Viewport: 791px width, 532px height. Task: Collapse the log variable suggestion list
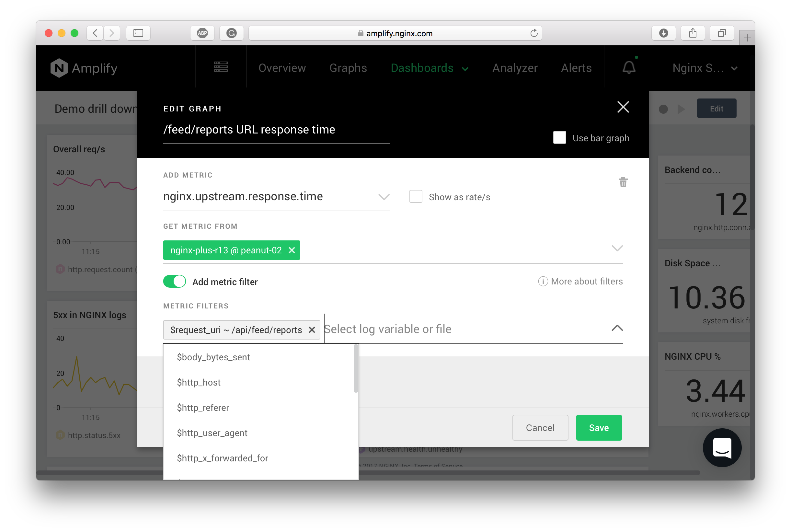coord(617,328)
